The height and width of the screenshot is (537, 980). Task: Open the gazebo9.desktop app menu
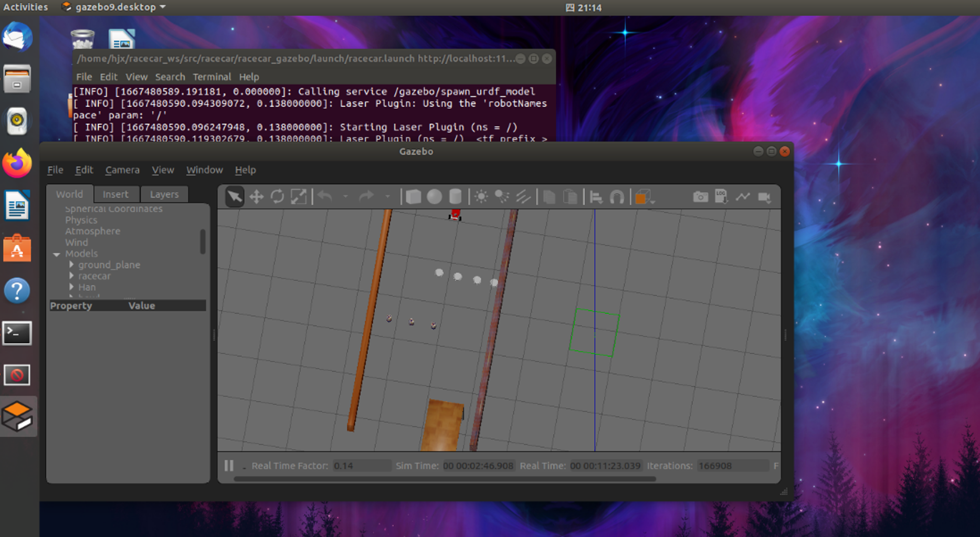coord(113,7)
